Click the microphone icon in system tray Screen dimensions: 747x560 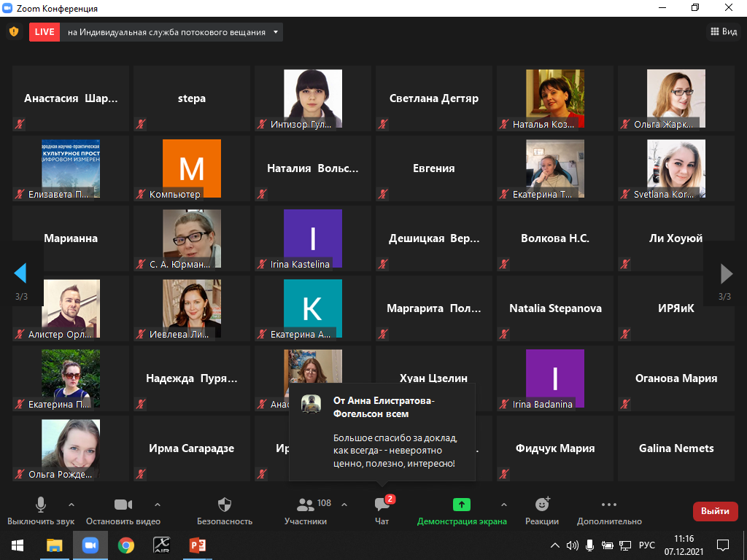point(589,545)
